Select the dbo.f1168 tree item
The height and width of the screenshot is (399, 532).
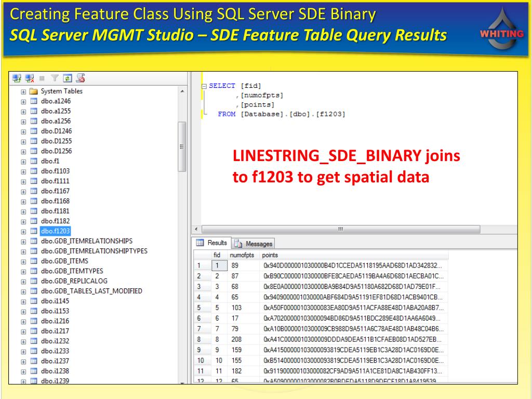(55, 201)
